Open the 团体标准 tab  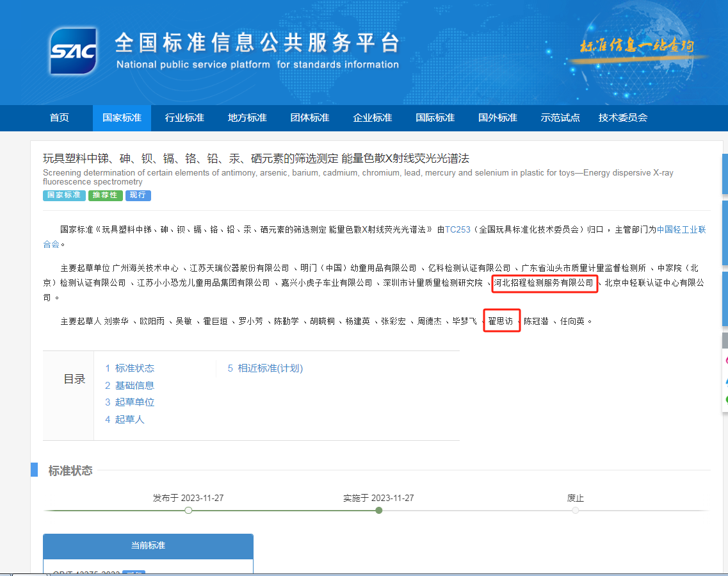310,118
